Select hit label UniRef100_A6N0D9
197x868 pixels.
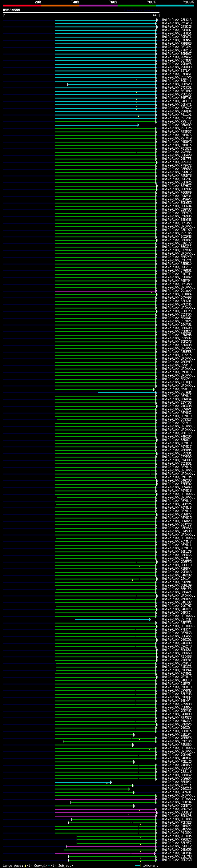coord(176,125)
